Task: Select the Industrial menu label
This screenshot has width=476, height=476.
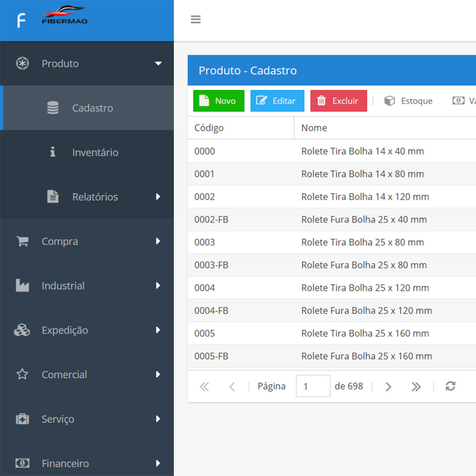Action: pyautogui.click(x=63, y=286)
